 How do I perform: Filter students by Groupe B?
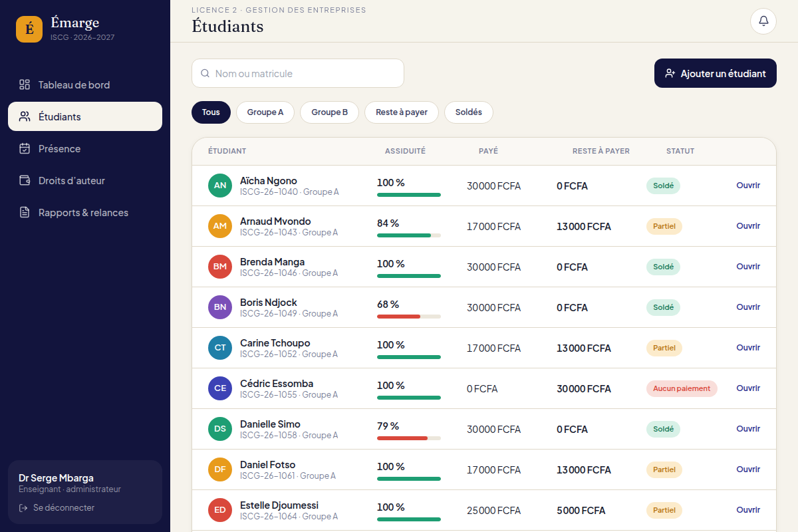point(329,112)
